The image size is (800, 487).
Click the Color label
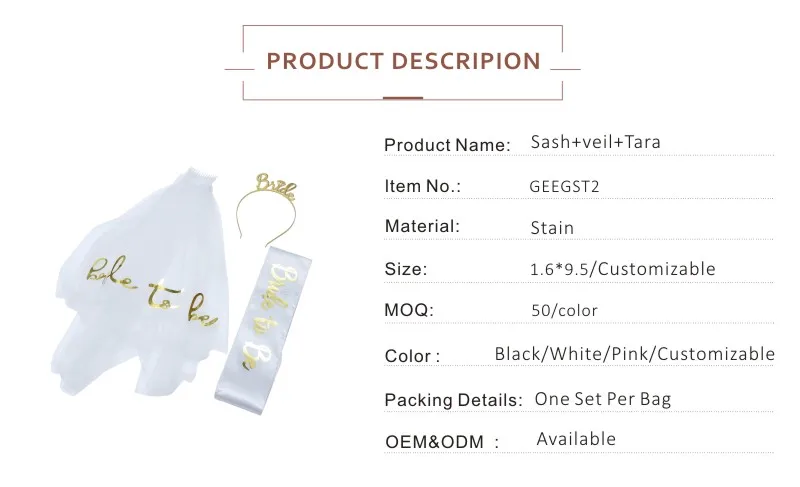(x=412, y=356)
